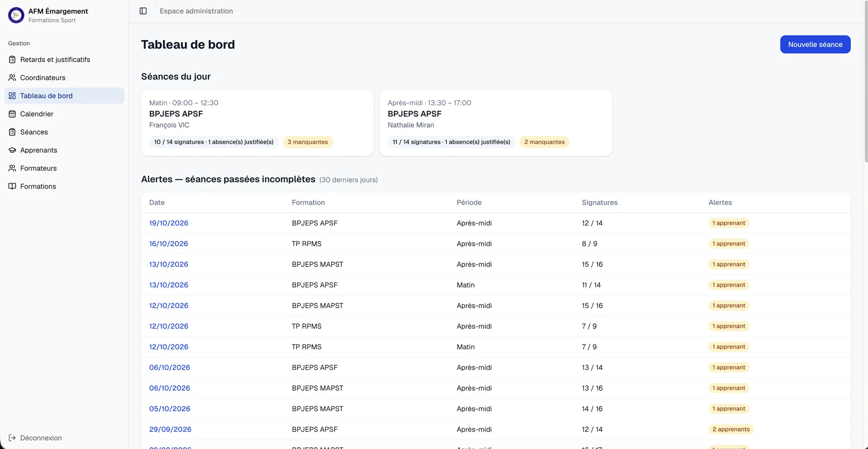Click the 8 / 9 signatures cell
The width and height of the screenshot is (868, 449).
click(589, 243)
